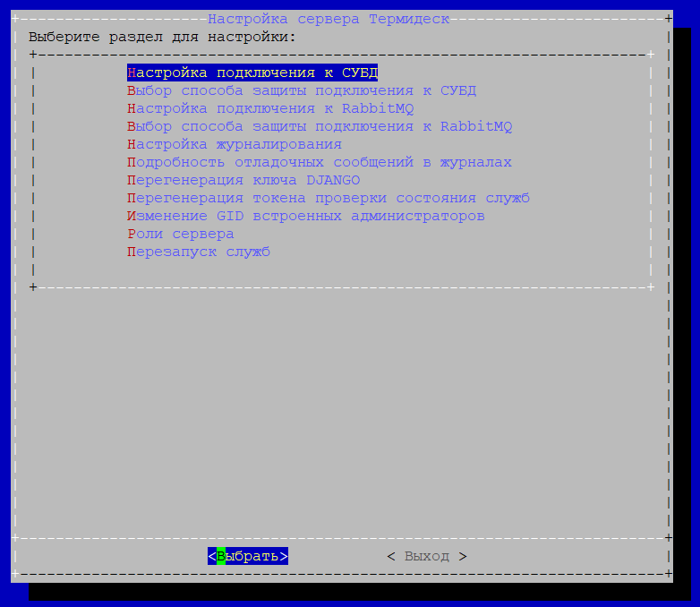Viewport: 700px width, 607px height.
Task: Select 'Выбор способа защиты подключения к RabbitMQ'
Action: 320,126
